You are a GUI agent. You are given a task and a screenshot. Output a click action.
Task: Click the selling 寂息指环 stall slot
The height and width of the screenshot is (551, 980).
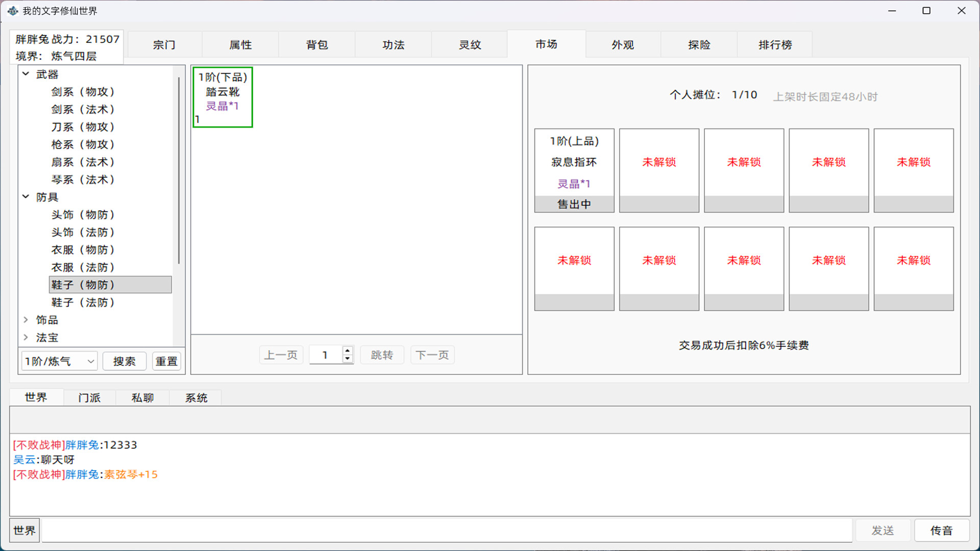click(574, 168)
